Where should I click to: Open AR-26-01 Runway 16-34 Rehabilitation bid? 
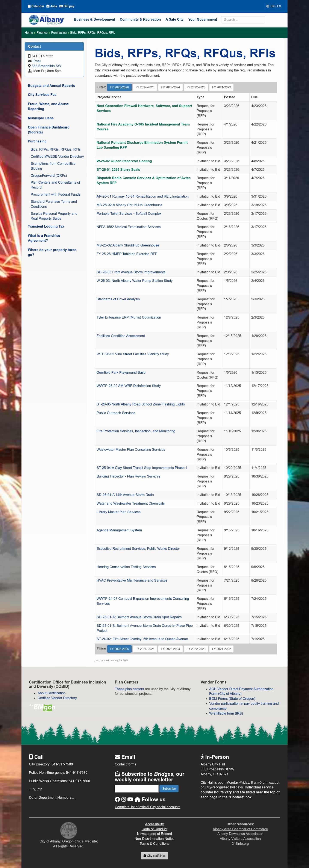142,197
